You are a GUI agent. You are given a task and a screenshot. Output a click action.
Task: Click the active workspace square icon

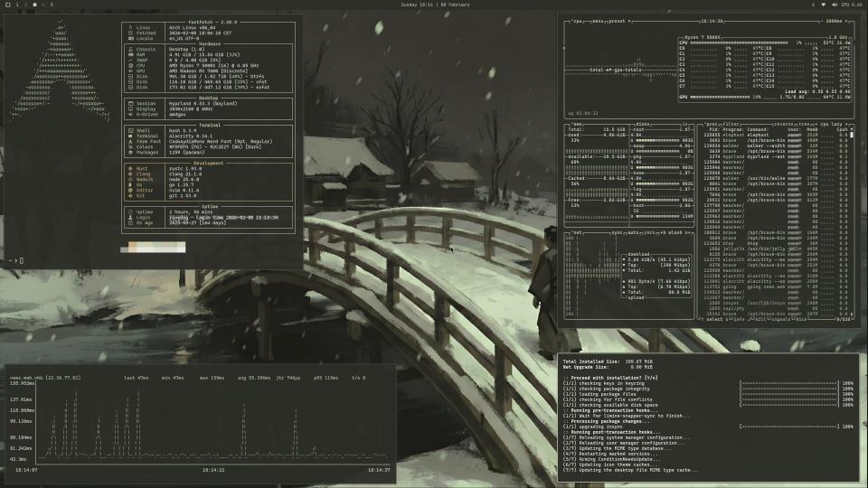[x=34, y=5]
